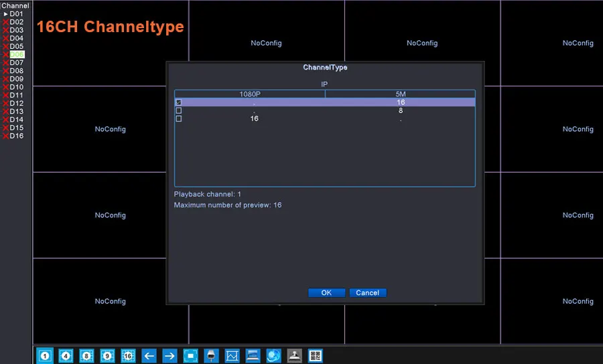Viewport: 603px width, 364px height.
Task: Switch to 4-channel split view
Action: coord(66,356)
